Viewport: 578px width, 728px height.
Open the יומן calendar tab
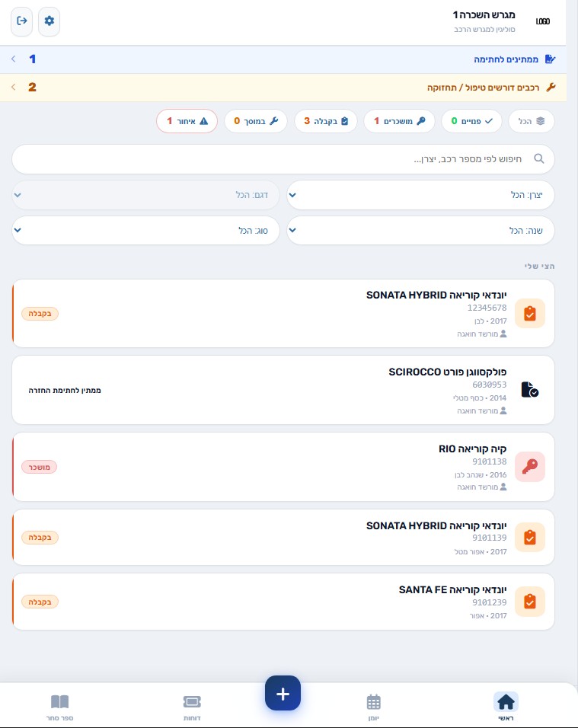point(374,707)
